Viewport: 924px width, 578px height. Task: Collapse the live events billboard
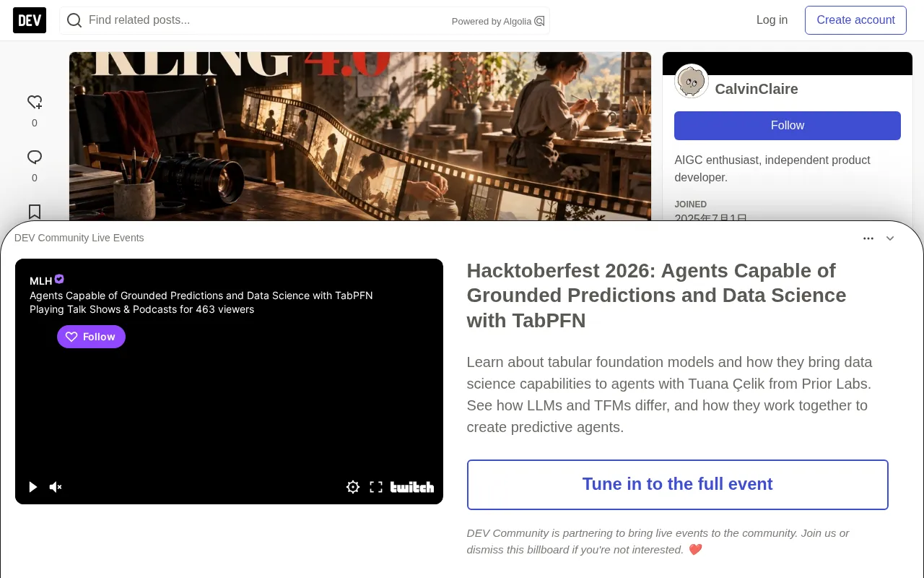coord(890,238)
